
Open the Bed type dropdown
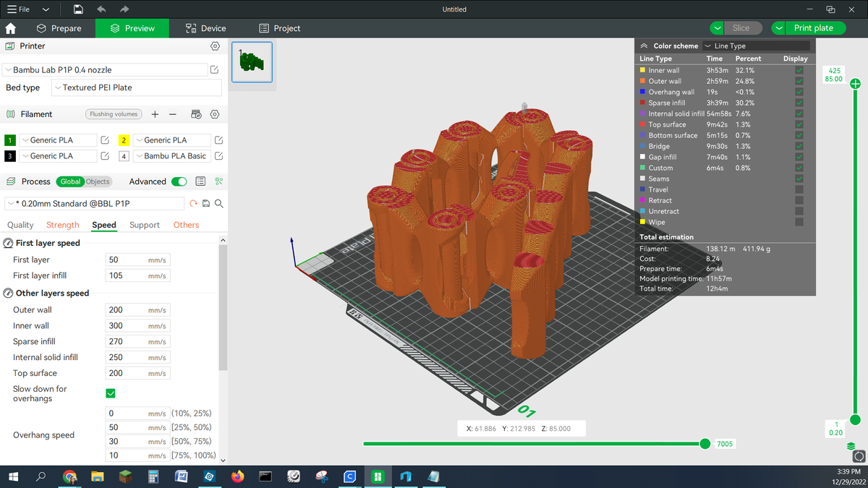(x=137, y=87)
